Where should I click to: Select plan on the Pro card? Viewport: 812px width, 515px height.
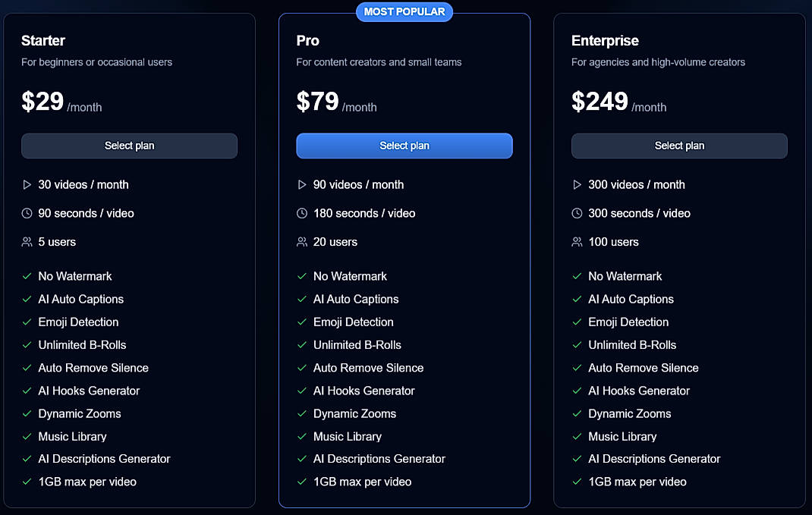(404, 146)
